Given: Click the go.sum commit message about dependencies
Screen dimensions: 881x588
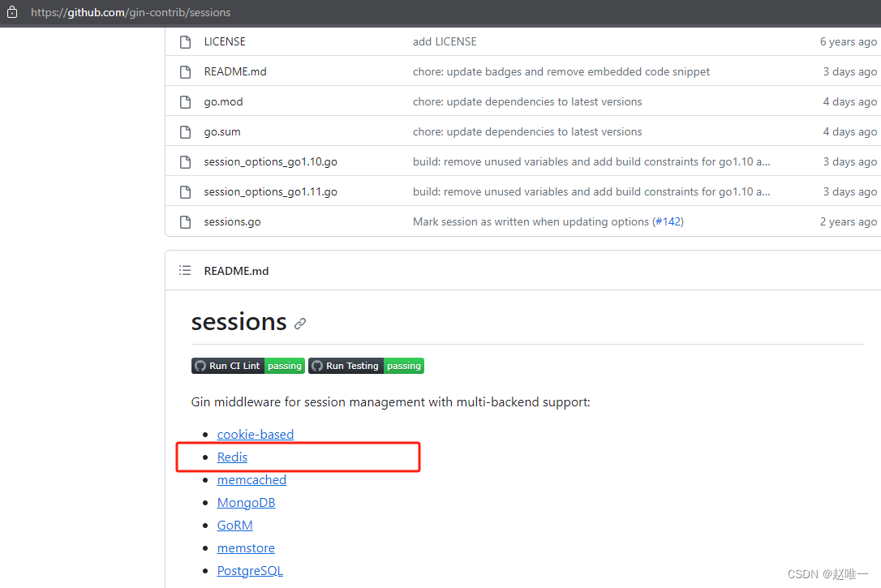Looking at the screenshot, I should (527, 131).
